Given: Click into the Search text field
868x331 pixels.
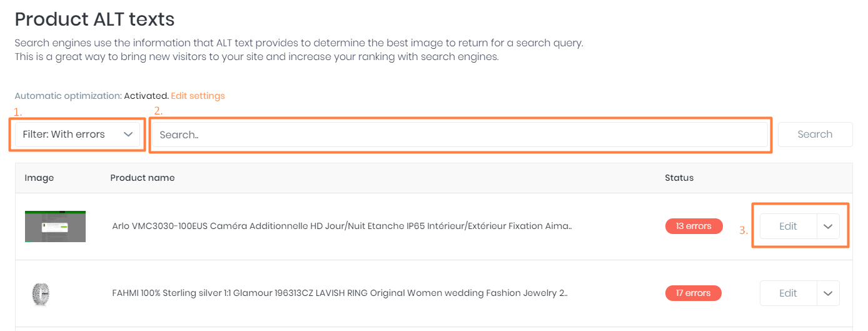Looking at the screenshot, I should (x=460, y=135).
